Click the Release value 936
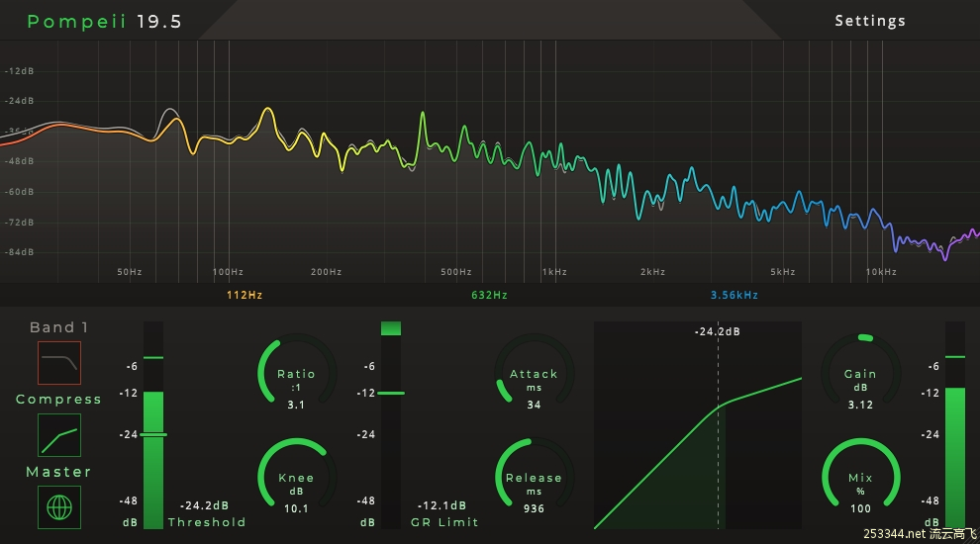Viewport: 980px width, 544px height. click(x=534, y=508)
